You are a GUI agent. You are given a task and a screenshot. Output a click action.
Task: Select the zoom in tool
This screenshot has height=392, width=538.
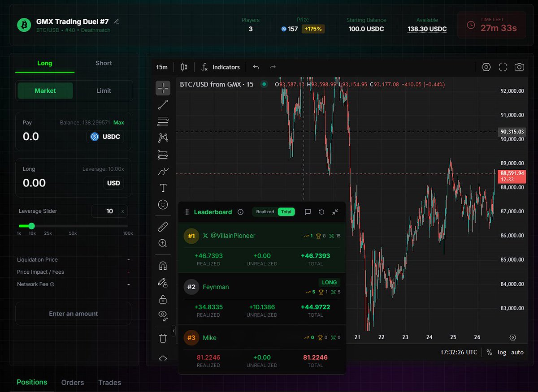pyautogui.click(x=163, y=243)
